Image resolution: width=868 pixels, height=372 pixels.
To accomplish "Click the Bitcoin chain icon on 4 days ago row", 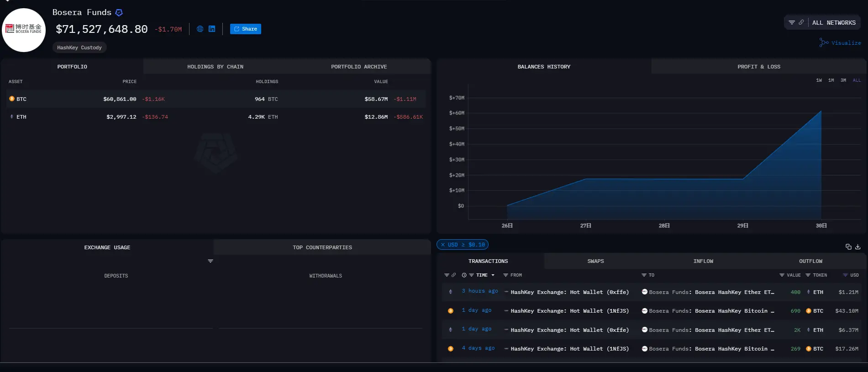I will click(451, 349).
